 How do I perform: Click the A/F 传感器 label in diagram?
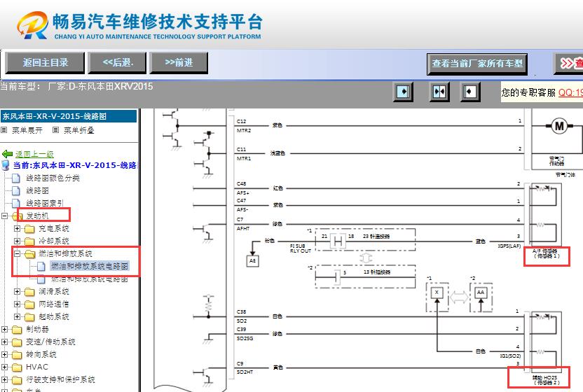(x=546, y=254)
